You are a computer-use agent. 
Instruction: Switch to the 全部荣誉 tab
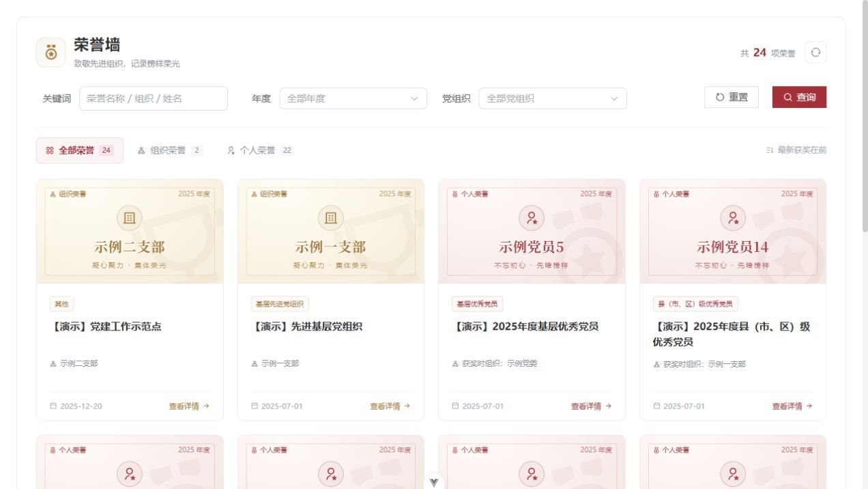pos(80,150)
